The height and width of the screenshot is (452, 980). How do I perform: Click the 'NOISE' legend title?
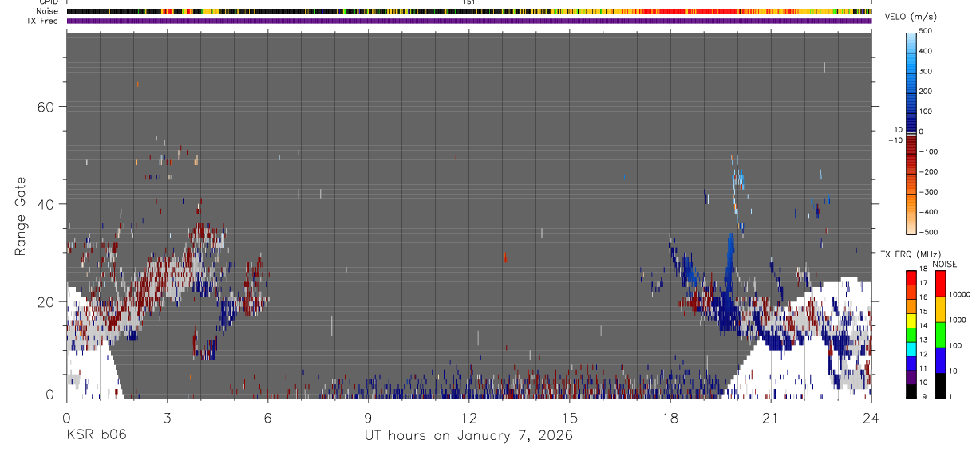click(944, 263)
